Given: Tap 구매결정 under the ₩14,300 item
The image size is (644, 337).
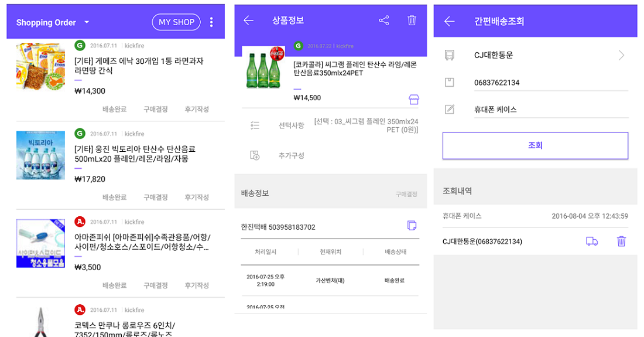Looking at the screenshot, I should tap(156, 110).
